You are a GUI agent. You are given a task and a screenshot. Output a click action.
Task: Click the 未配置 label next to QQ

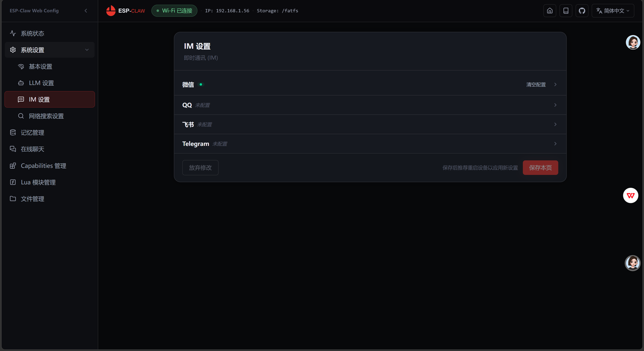pyautogui.click(x=202, y=105)
